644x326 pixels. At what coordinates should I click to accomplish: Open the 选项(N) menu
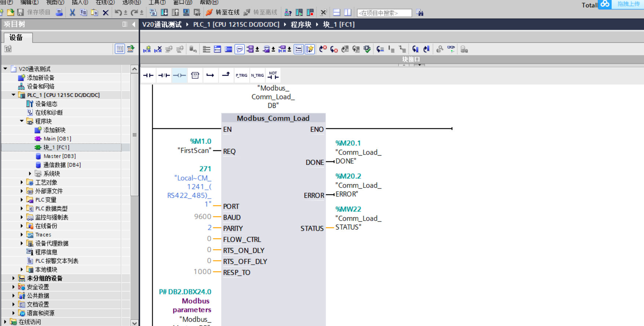[x=131, y=2]
